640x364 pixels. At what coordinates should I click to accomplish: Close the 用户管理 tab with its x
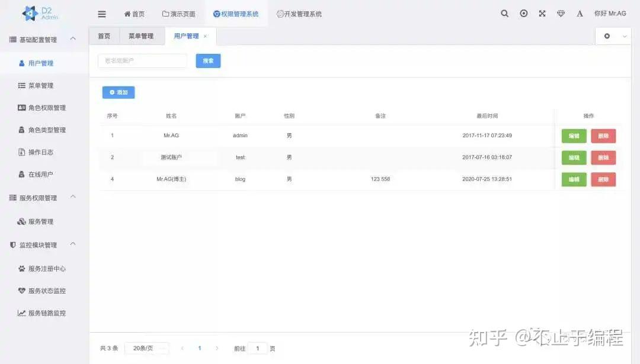click(205, 36)
